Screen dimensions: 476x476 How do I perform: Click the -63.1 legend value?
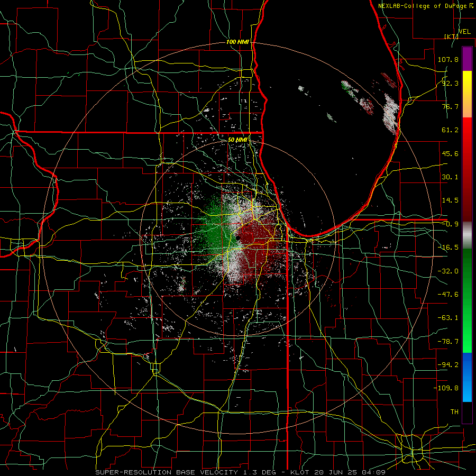click(448, 318)
